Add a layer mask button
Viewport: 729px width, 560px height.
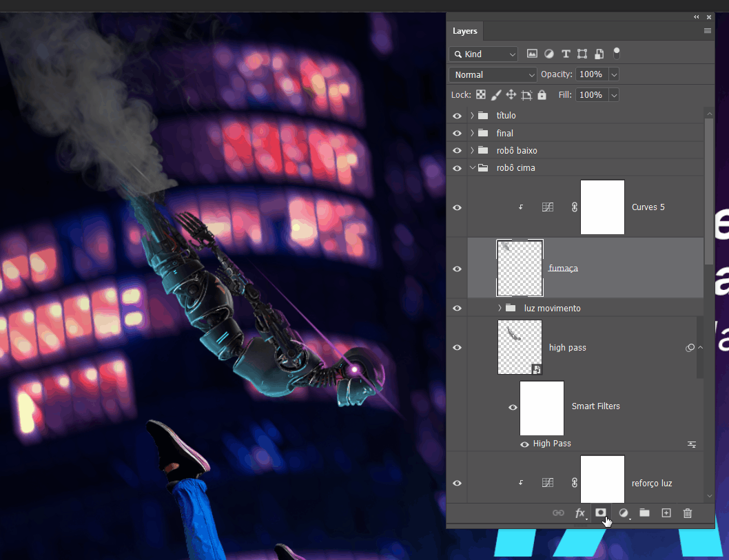click(601, 512)
